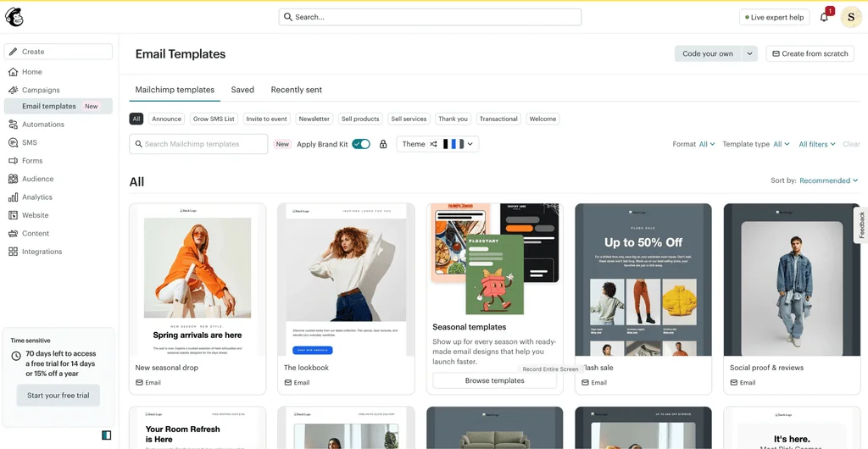Click the search magnifier icon in top bar

288,17
